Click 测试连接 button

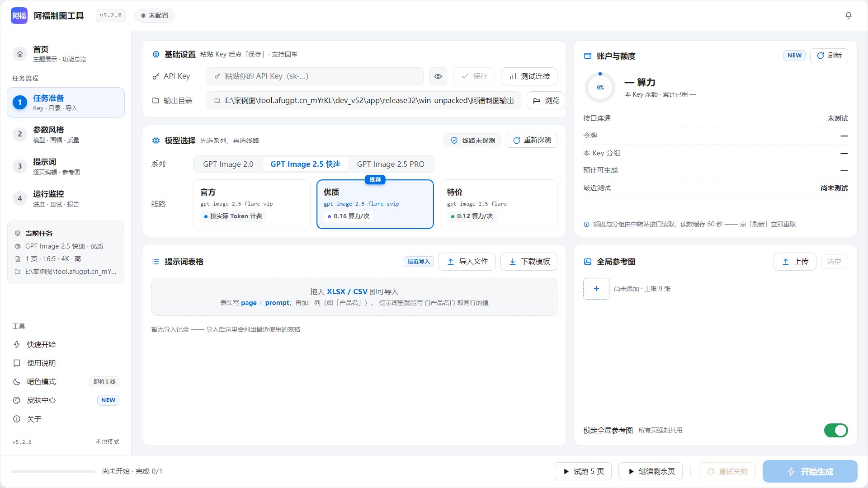[529, 76]
